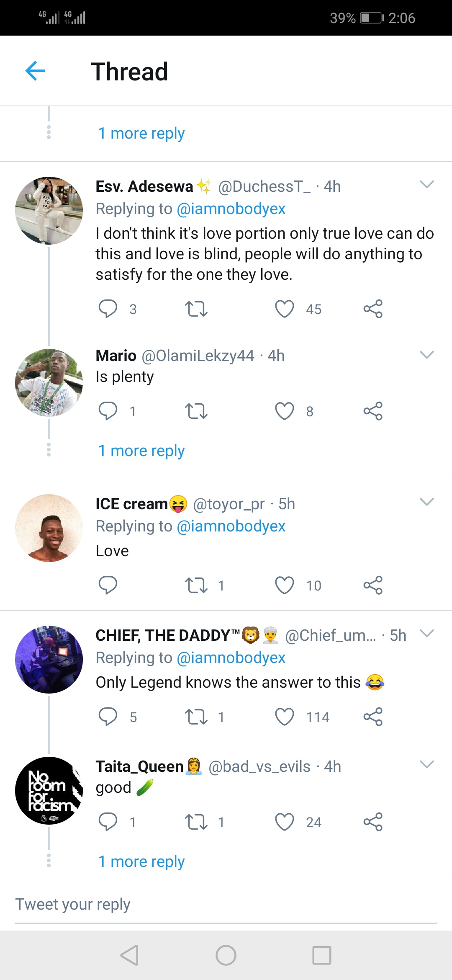Tap the back arrow in Thread header
Viewport: 452px width, 980px height.
35,71
